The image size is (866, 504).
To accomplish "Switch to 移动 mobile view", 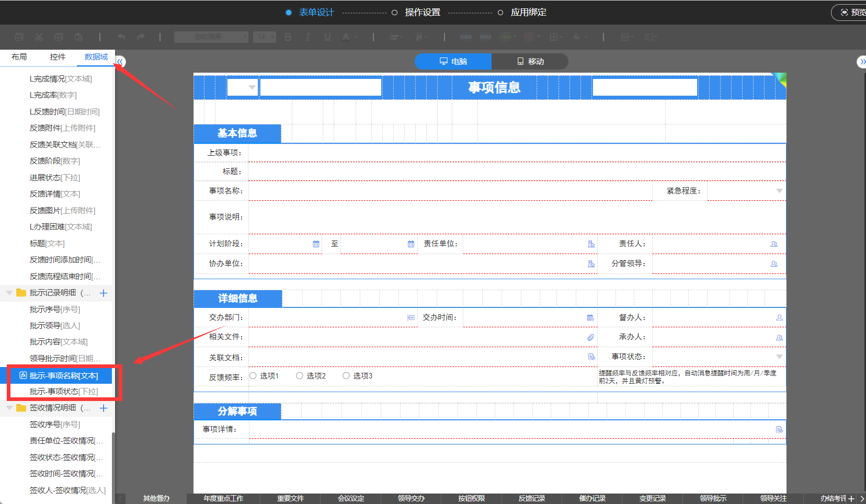I will [530, 62].
